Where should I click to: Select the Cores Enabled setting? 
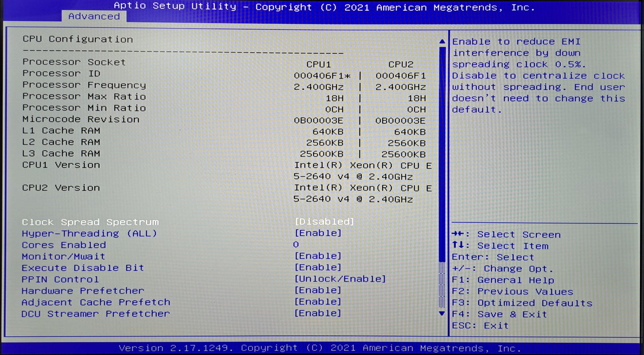[64, 245]
